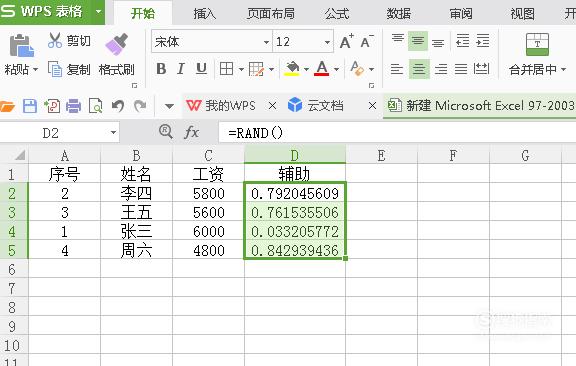The width and height of the screenshot is (576, 366).
Task: Click the formula bar zoom magnifier icon
Action: click(x=166, y=131)
